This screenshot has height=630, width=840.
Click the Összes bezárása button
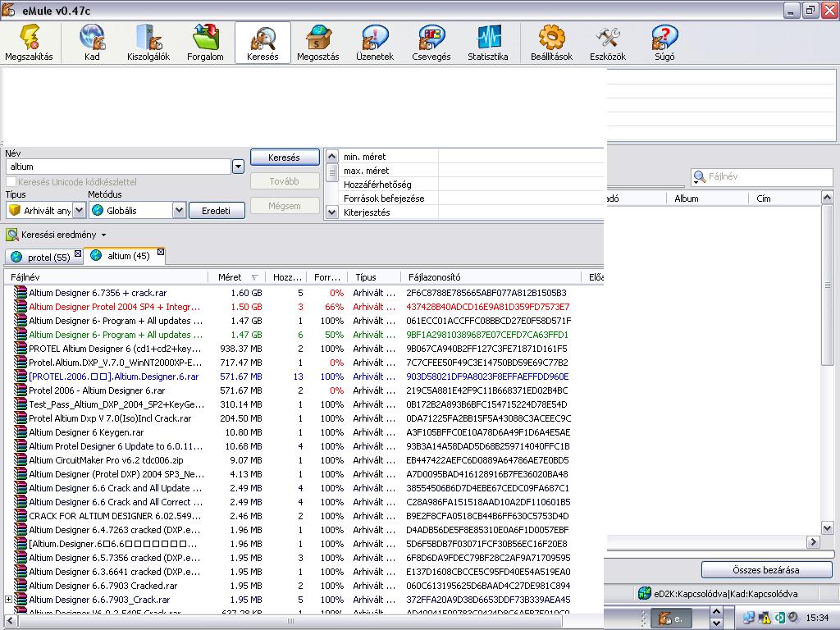766,570
